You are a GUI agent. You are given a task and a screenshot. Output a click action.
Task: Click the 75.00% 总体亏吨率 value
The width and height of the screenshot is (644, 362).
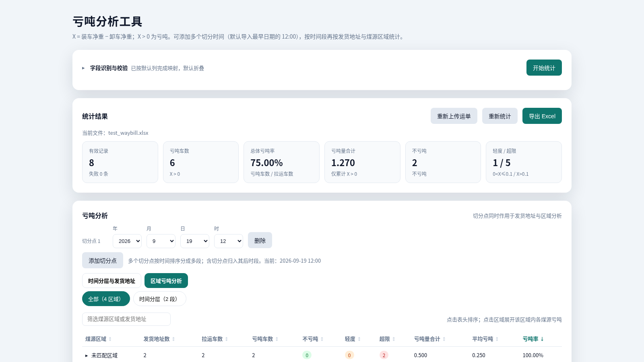tap(266, 163)
